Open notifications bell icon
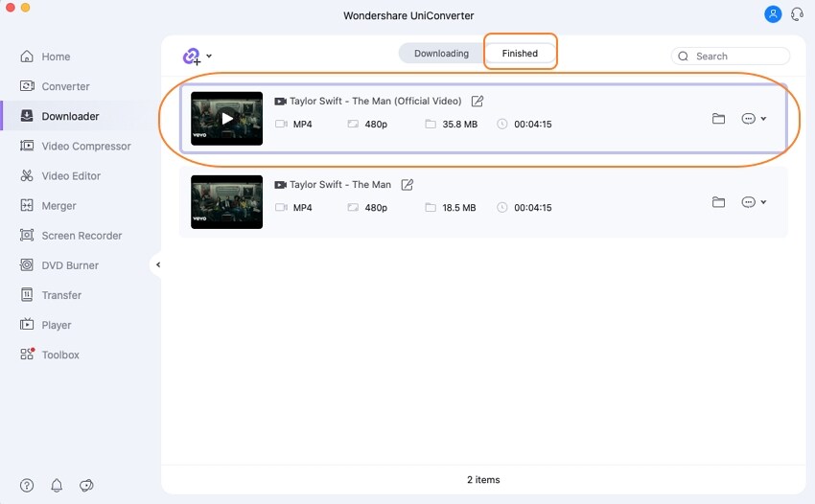This screenshot has height=504, width=815. tap(57, 485)
